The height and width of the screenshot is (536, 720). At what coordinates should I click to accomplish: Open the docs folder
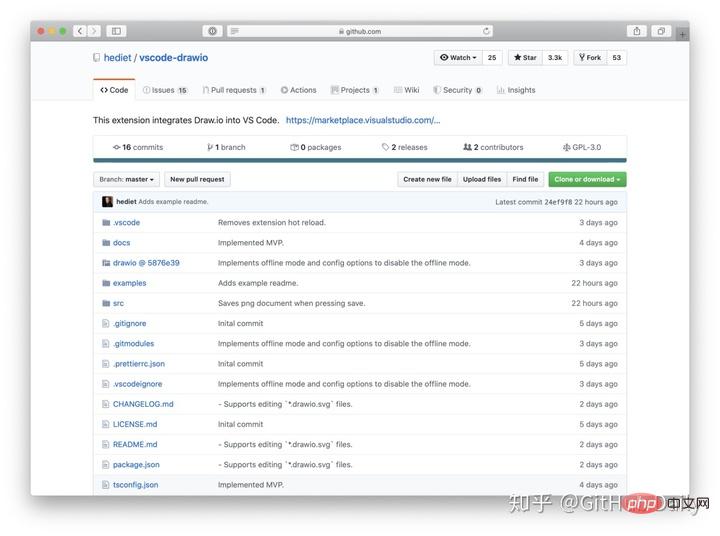coord(122,243)
